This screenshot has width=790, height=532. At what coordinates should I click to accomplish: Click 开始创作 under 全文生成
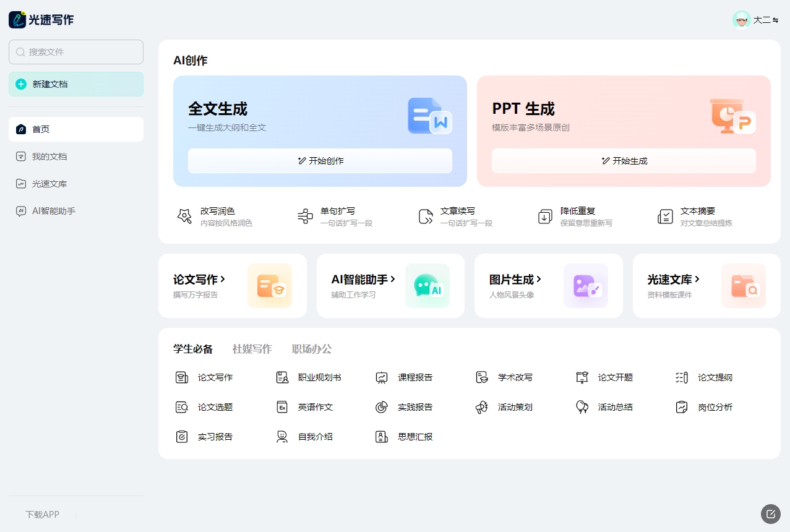320,161
